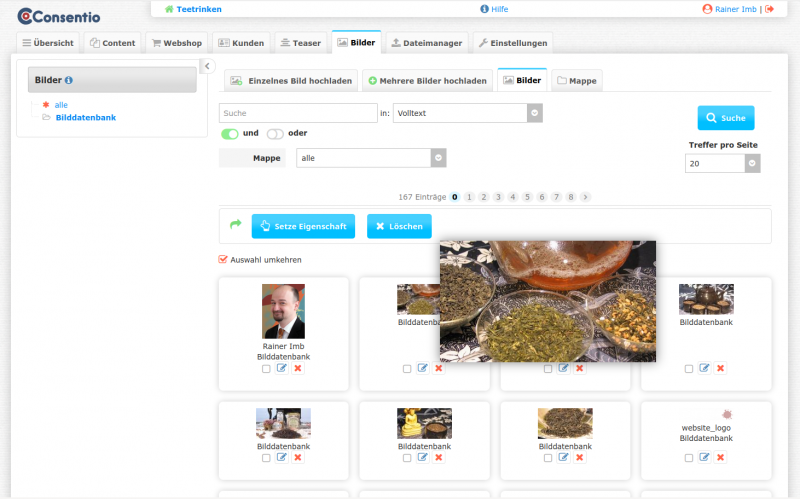
Task: Edit the website_logo image entry
Action: coord(705,457)
